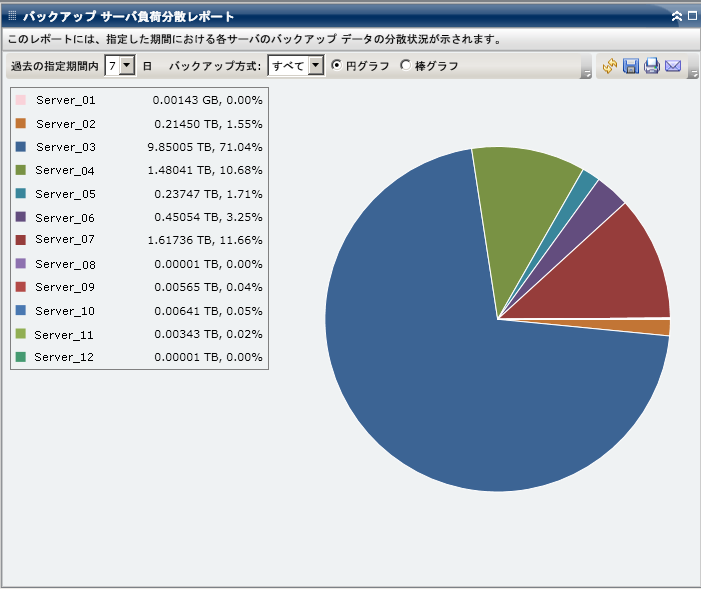
Task: Click the Server_05 teal legend swatch
Action: tap(21, 193)
